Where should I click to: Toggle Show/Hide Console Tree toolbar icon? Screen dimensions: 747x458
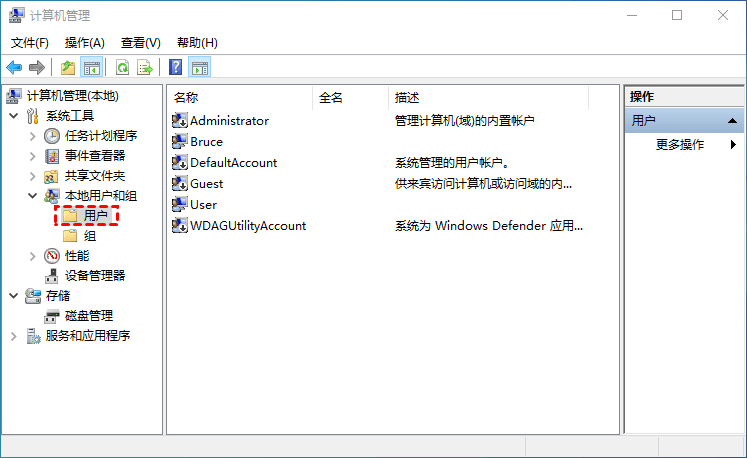pos(92,68)
